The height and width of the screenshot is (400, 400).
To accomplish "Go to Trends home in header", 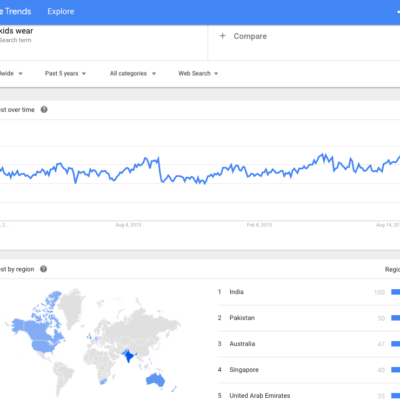I will click(16, 11).
